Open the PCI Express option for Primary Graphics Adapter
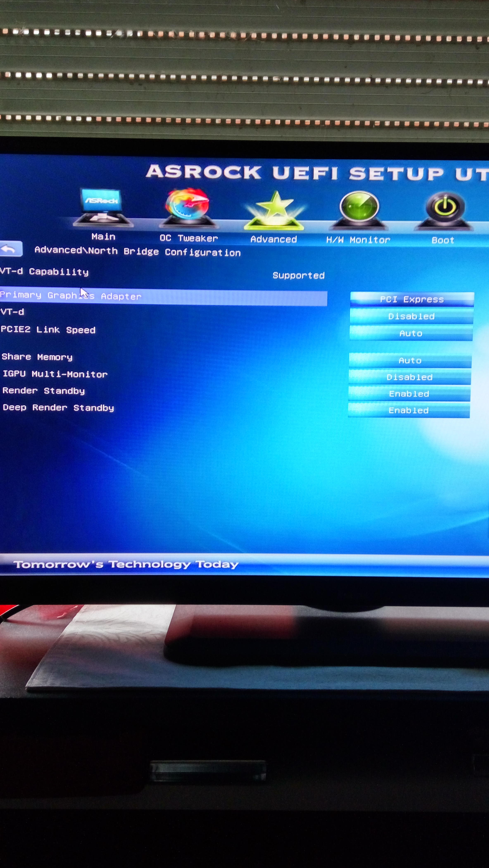 click(x=412, y=299)
